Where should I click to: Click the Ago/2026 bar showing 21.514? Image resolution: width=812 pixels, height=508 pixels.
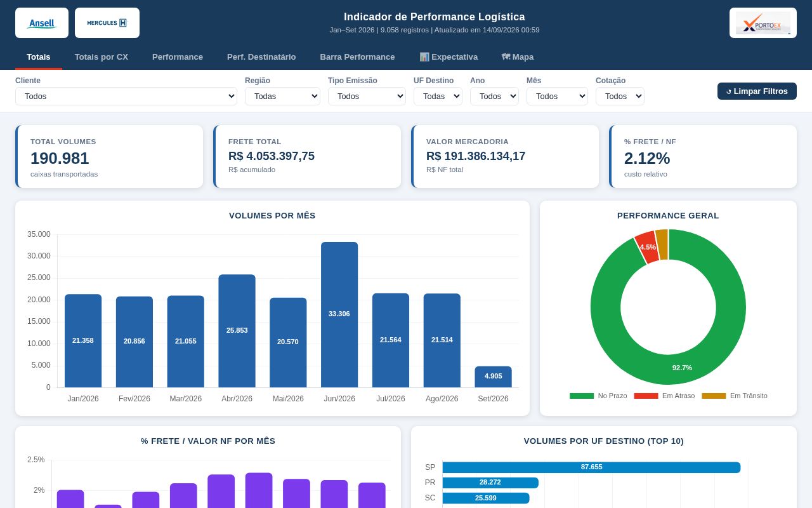pyautogui.click(x=442, y=340)
